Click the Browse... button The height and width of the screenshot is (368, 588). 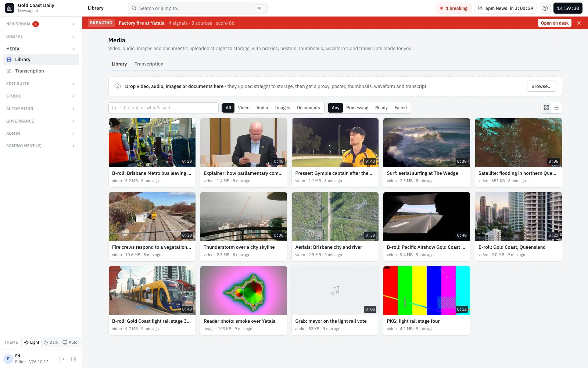pyautogui.click(x=541, y=86)
